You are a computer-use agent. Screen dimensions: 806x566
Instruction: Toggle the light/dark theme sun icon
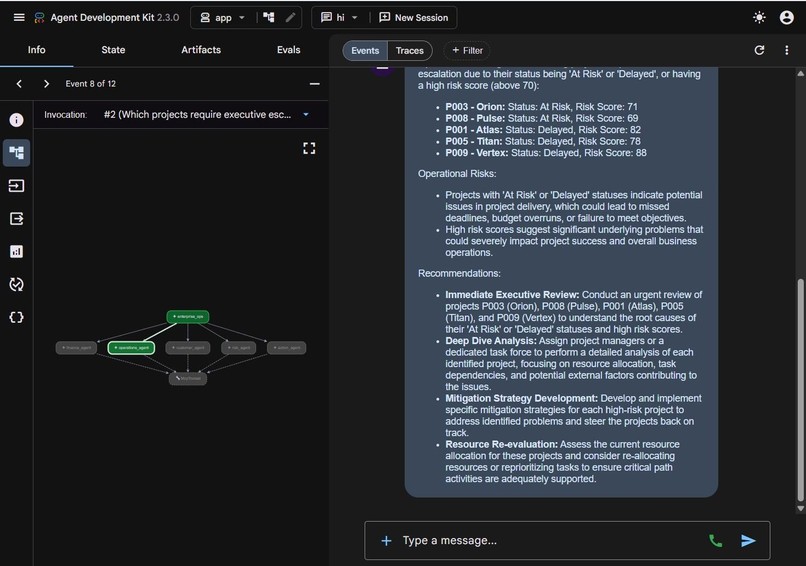[759, 17]
